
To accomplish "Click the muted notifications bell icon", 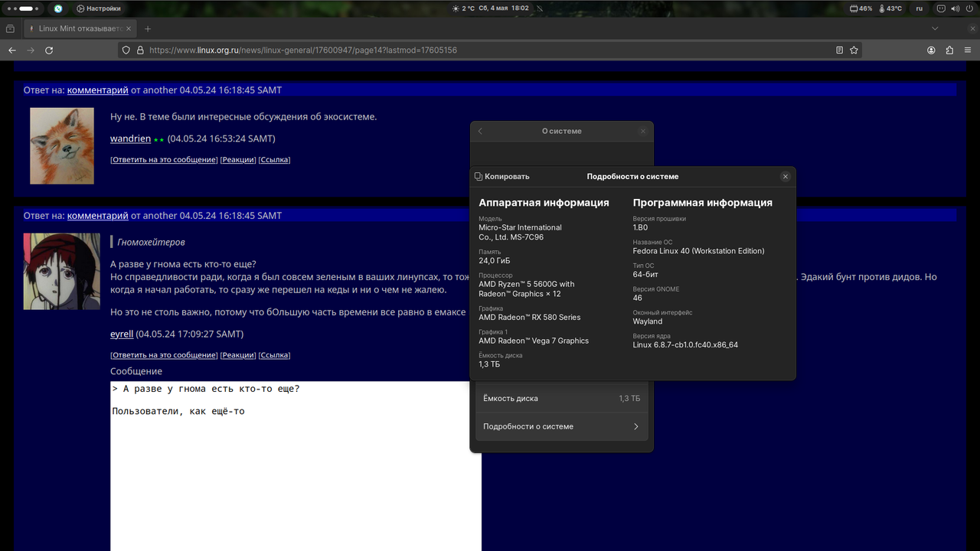I will [x=539, y=8].
